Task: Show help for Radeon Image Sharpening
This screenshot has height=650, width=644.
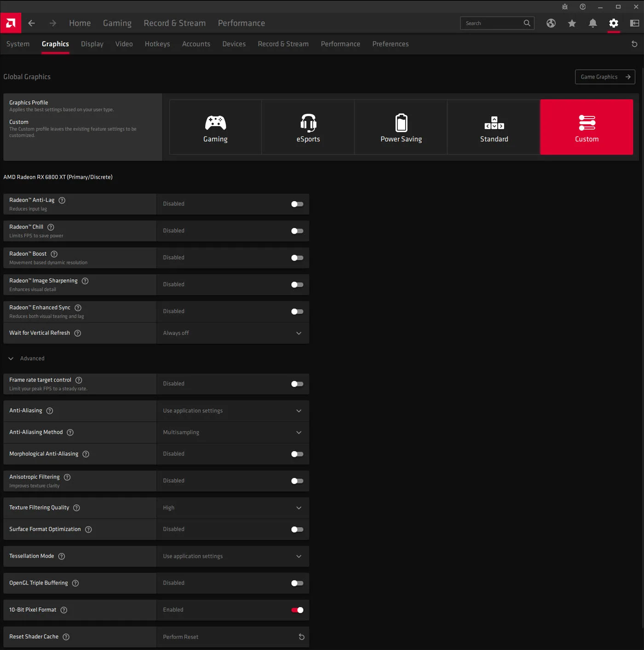Action: pos(85,281)
